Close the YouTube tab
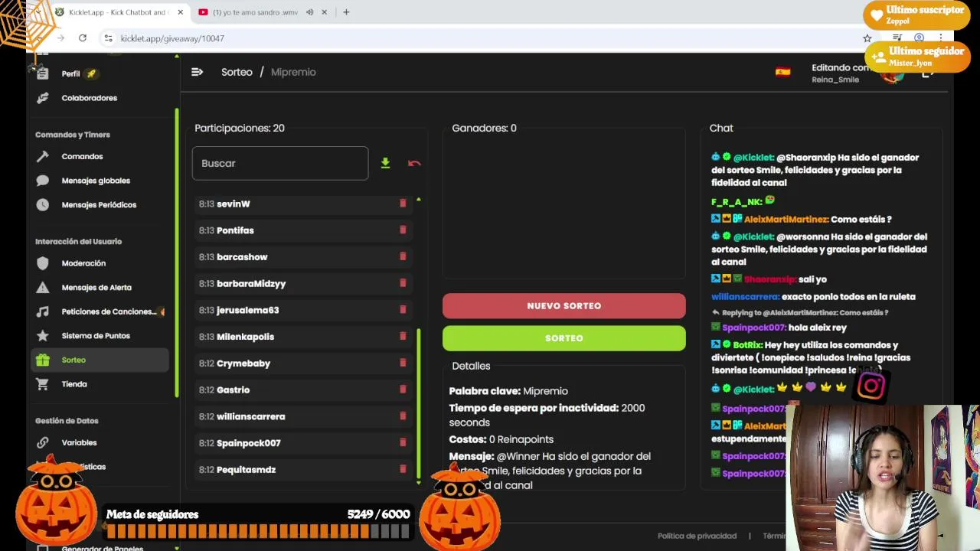Screen dimensions: 980x551 coord(324,12)
